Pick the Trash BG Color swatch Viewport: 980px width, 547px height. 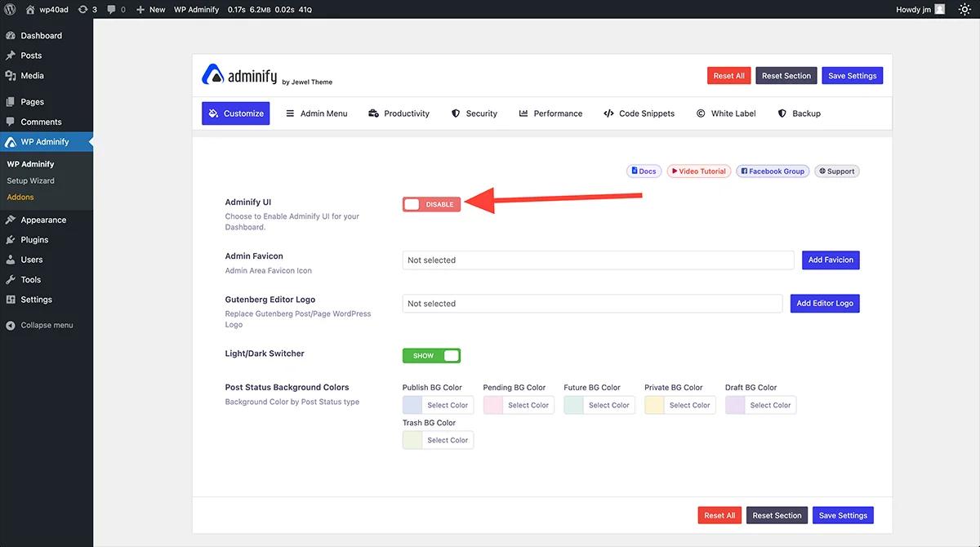tap(412, 440)
